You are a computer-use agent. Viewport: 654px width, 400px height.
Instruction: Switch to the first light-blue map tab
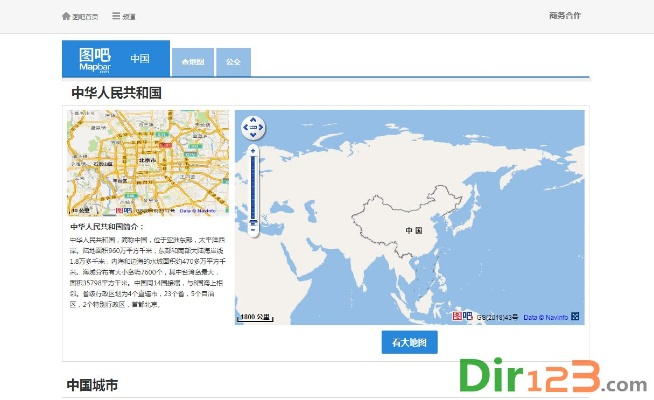[x=193, y=62]
